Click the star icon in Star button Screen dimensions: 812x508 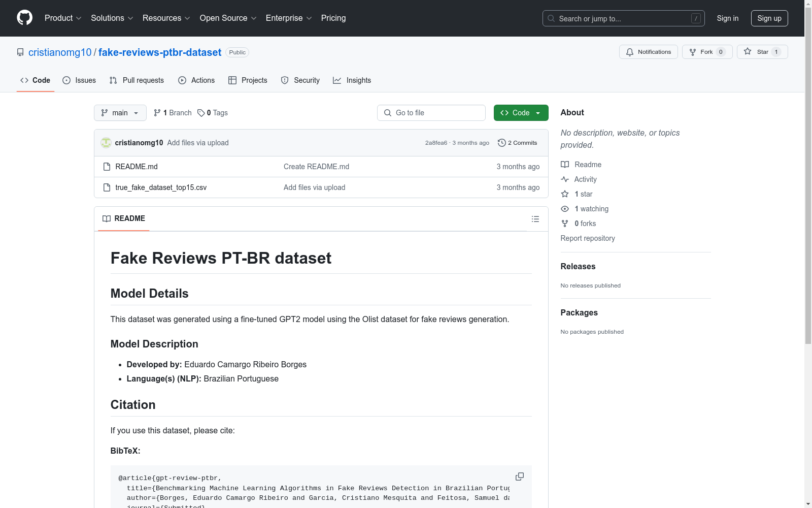click(748, 51)
